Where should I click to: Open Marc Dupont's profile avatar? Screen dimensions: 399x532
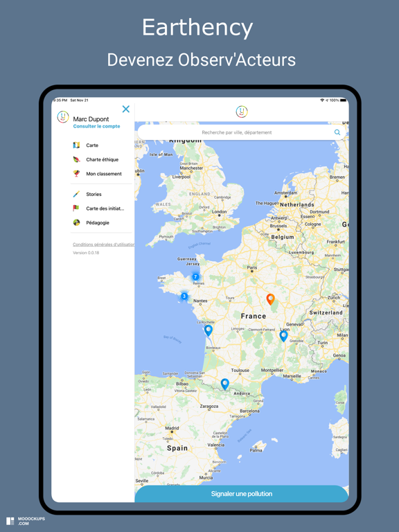point(63,117)
